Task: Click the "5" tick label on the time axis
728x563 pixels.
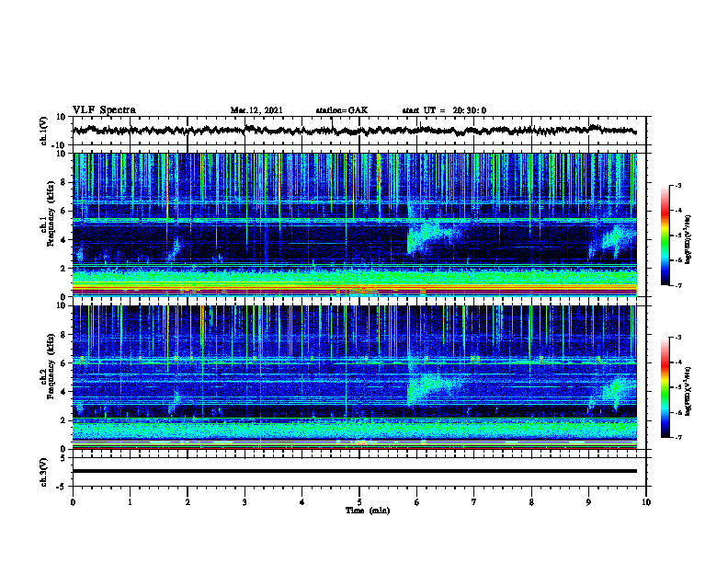Action: point(359,502)
